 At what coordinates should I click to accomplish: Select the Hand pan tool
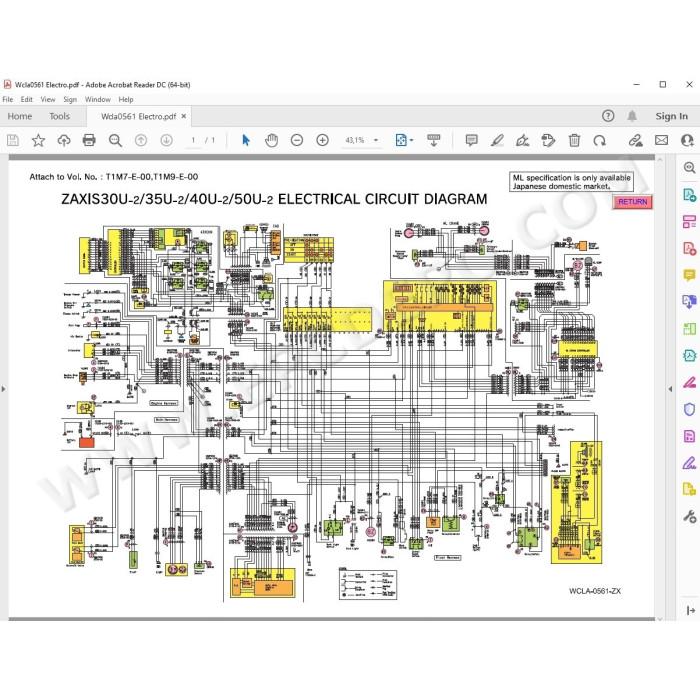271,141
